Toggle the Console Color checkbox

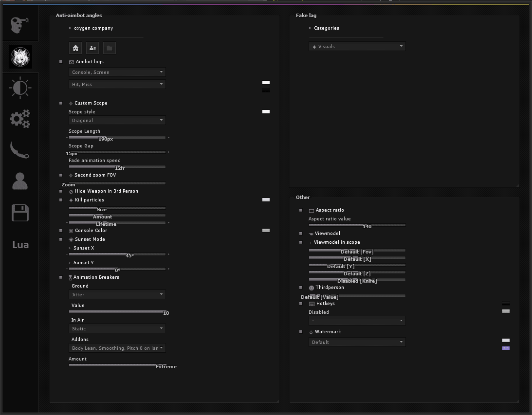pyautogui.click(x=61, y=231)
